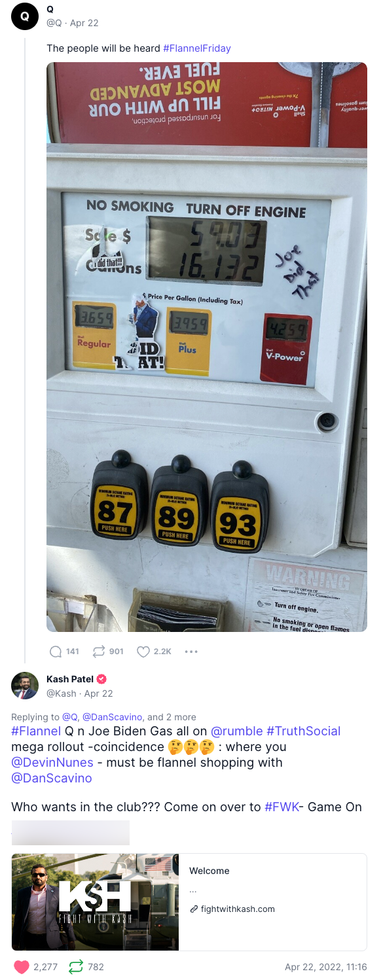Image resolution: width=381 pixels, height=980 pixels.
Task: Visit the fightwithkash.com link
Action: point(238,909)
